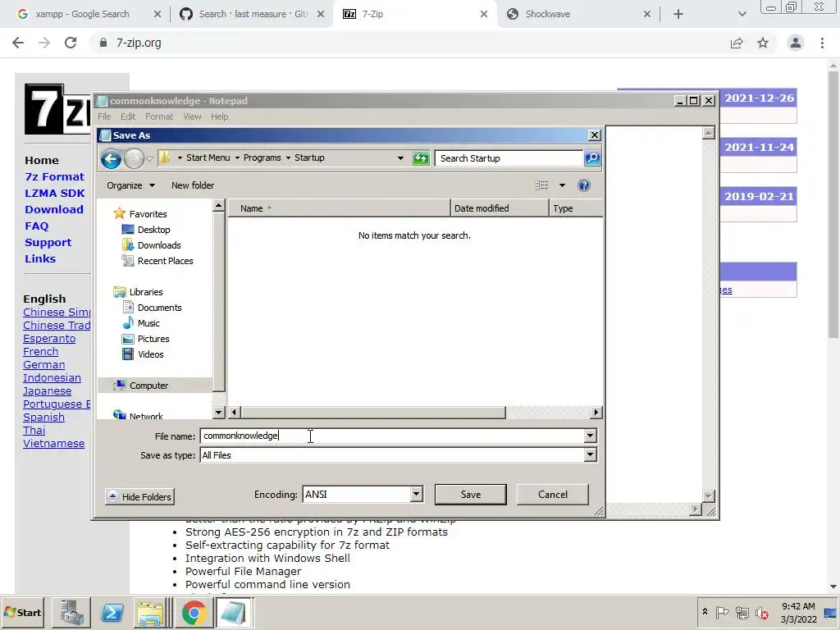Open new Chrome tab plus button
Viewport: 840px width, 630px height.
pos(678,14)
